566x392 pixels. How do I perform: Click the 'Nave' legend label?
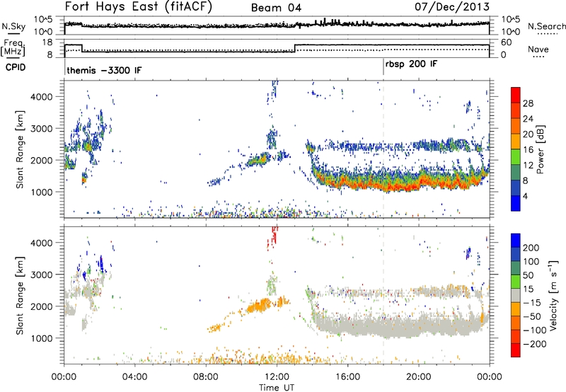tap(538, 49)
